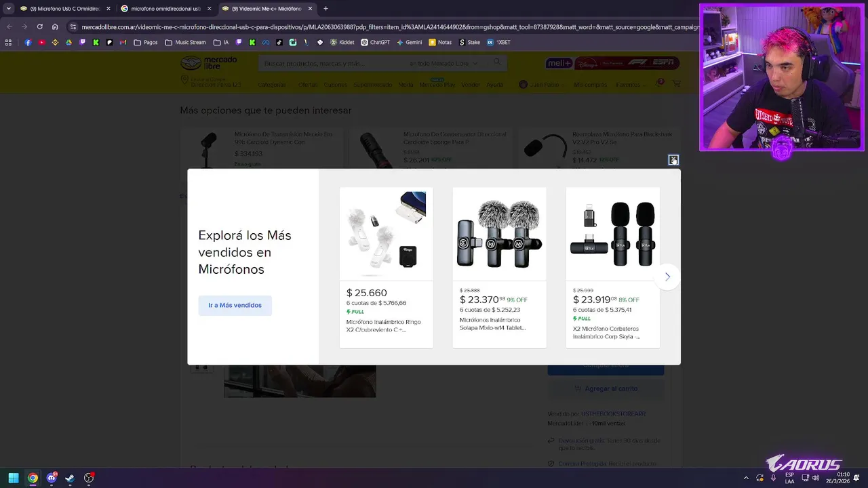This screenshot has width=868, height=488.
Task: Open the Ofertas menu item
Action: 307,85
